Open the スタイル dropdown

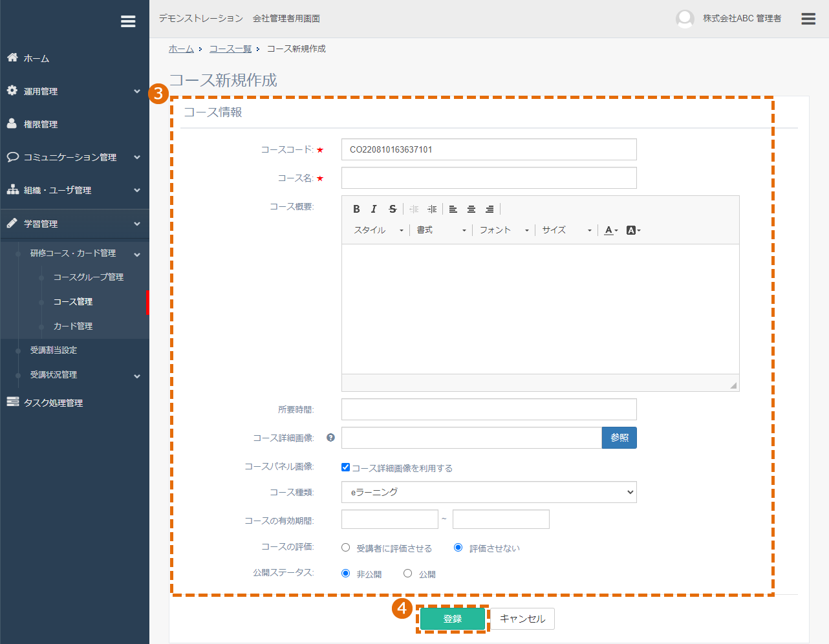tap(379, 230)
